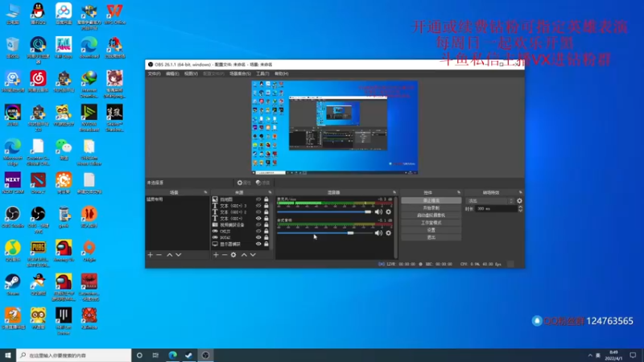Viewport: 644px width, 362px height.
Task: Open QQ penguin desktop icon
Action: point(38,14)
